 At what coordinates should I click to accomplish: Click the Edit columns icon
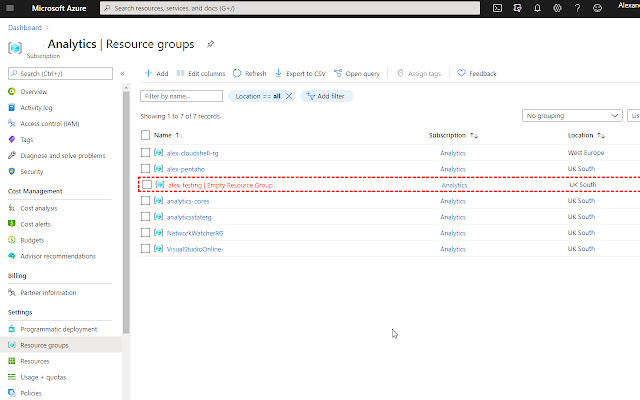(x=180, y=73)
